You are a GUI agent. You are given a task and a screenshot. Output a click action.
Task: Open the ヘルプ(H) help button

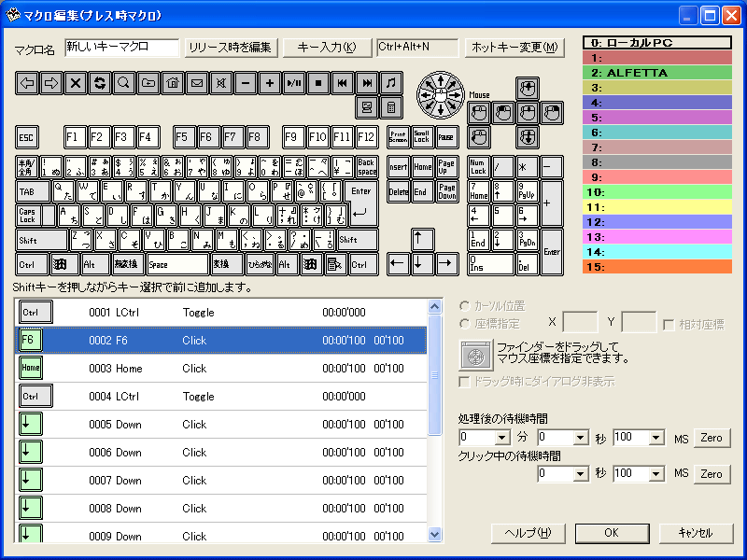528,533
